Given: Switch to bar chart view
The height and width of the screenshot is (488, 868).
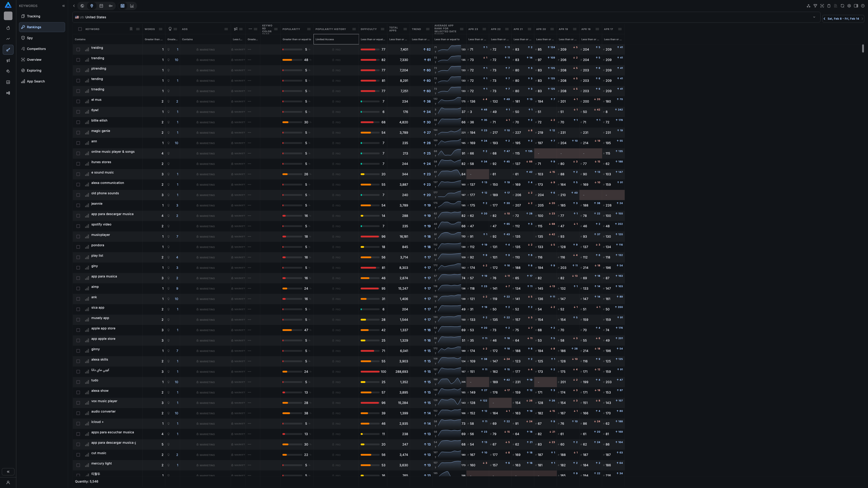Looking at the screenshot, I should (x=132, y=6).
